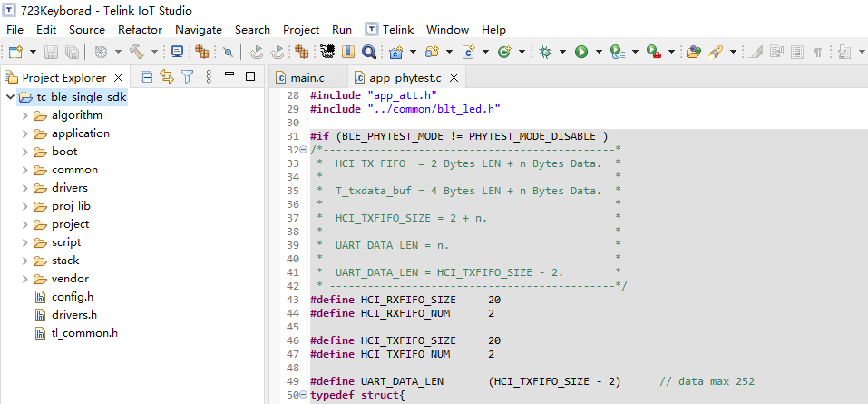Open the Refactor menu
The image size is (868, 404).
[x=140, y=29]
